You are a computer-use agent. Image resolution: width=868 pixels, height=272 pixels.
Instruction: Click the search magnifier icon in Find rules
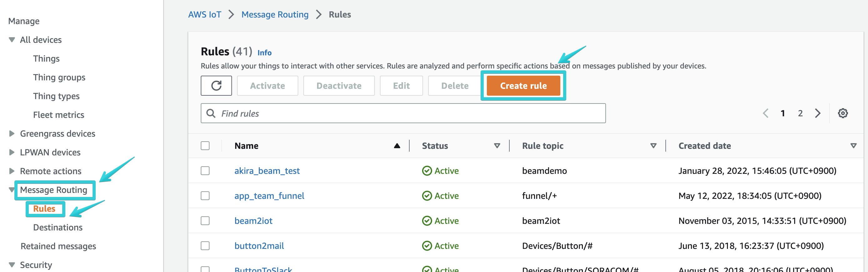tap(211, 113)
